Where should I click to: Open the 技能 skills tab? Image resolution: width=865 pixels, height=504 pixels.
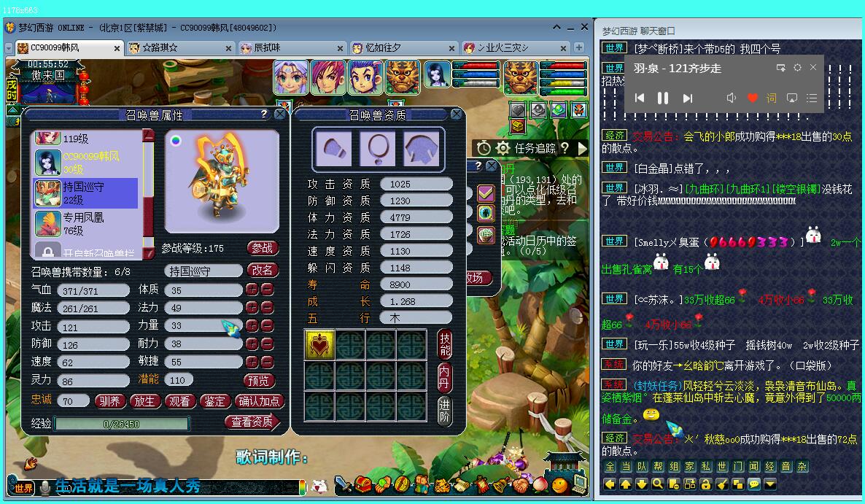[445, 345]
